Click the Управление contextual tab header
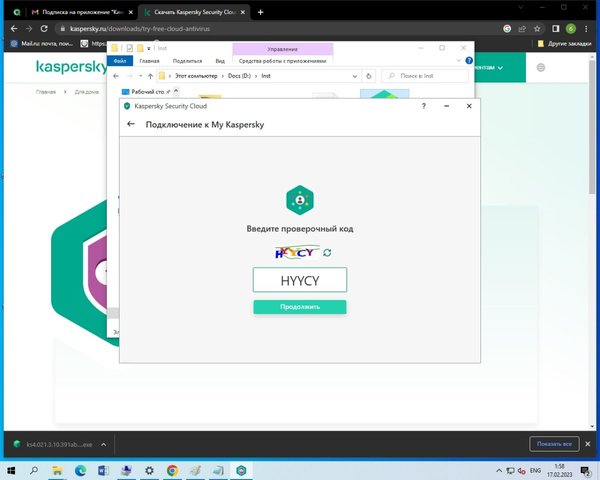Screen dimensions: 600x480 pyautogui.click(x=282, y=49)
